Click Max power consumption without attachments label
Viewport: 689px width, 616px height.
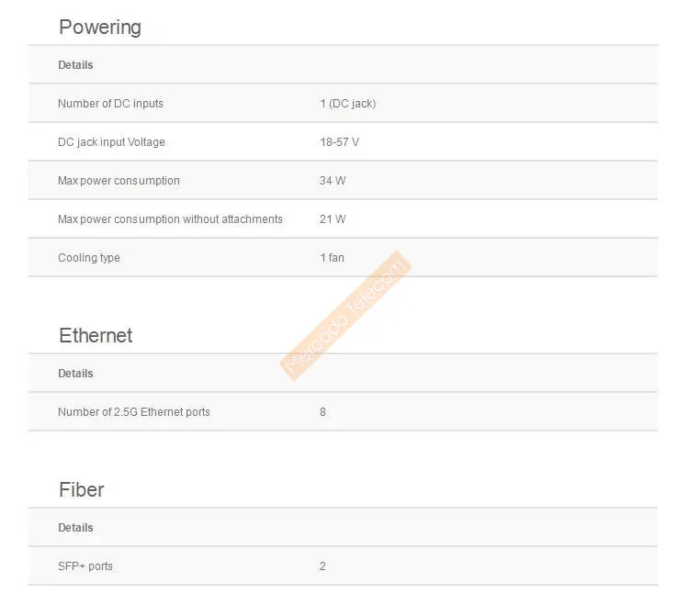coord(170,219)
